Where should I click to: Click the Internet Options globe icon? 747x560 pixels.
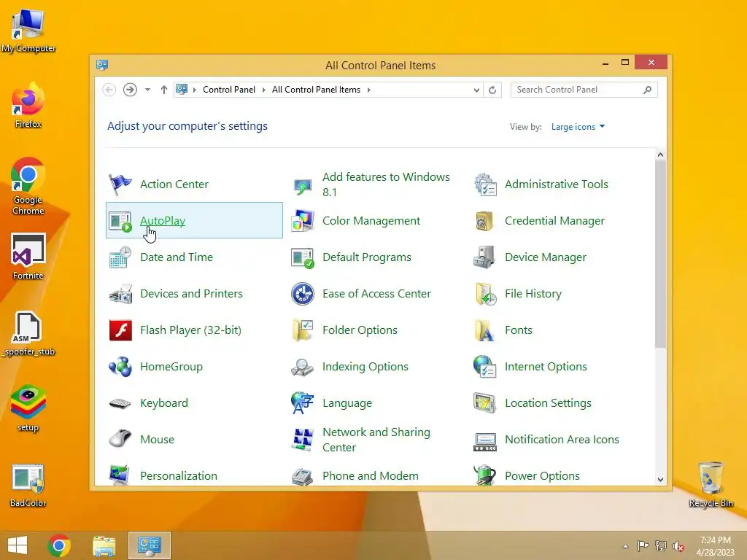484,367
